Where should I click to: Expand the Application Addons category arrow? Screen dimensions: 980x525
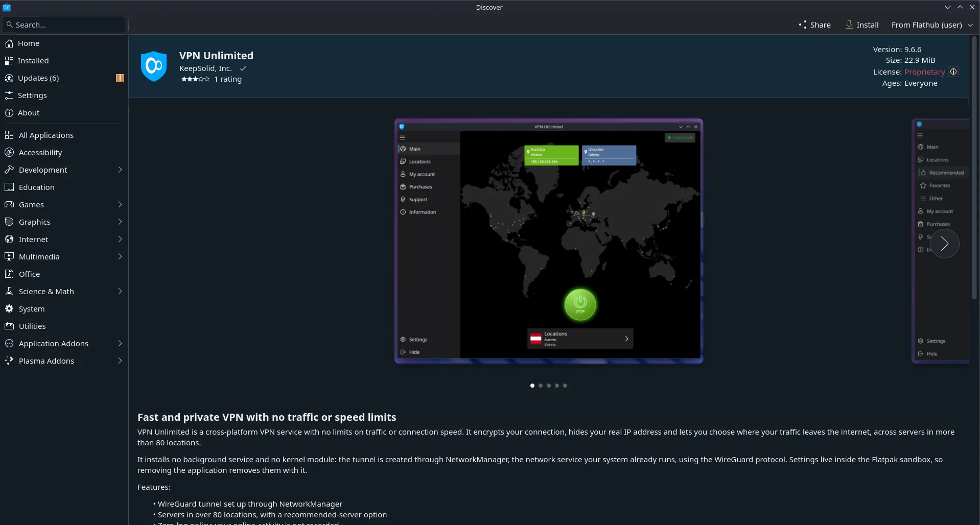click(x=120, y=343)
